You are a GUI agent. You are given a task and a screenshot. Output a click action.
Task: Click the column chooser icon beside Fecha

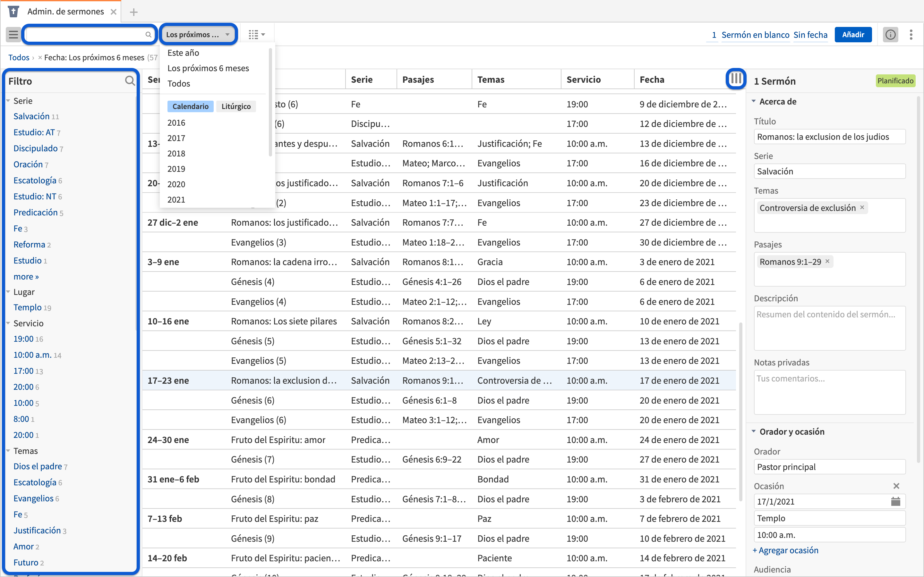tap(735, 79)
